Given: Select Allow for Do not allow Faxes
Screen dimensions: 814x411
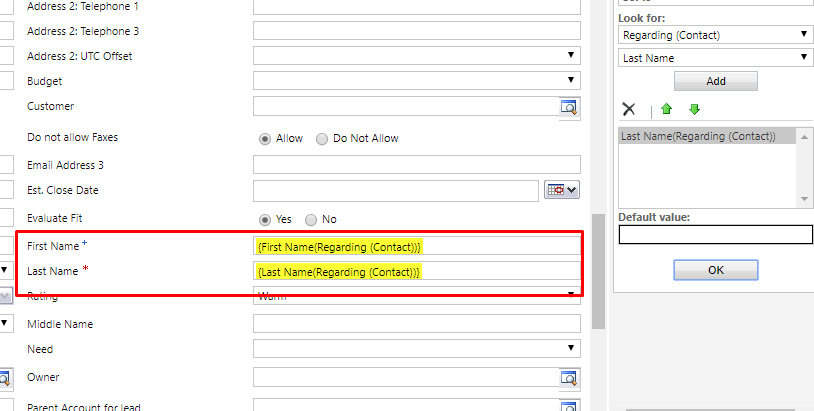Looking at the screenshot, I should 265,139.
